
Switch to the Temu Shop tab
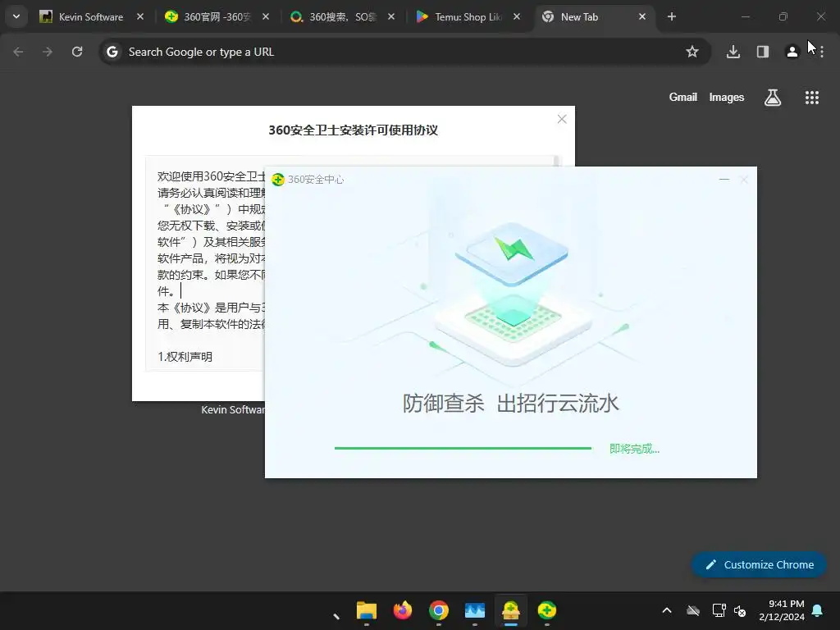468,16
